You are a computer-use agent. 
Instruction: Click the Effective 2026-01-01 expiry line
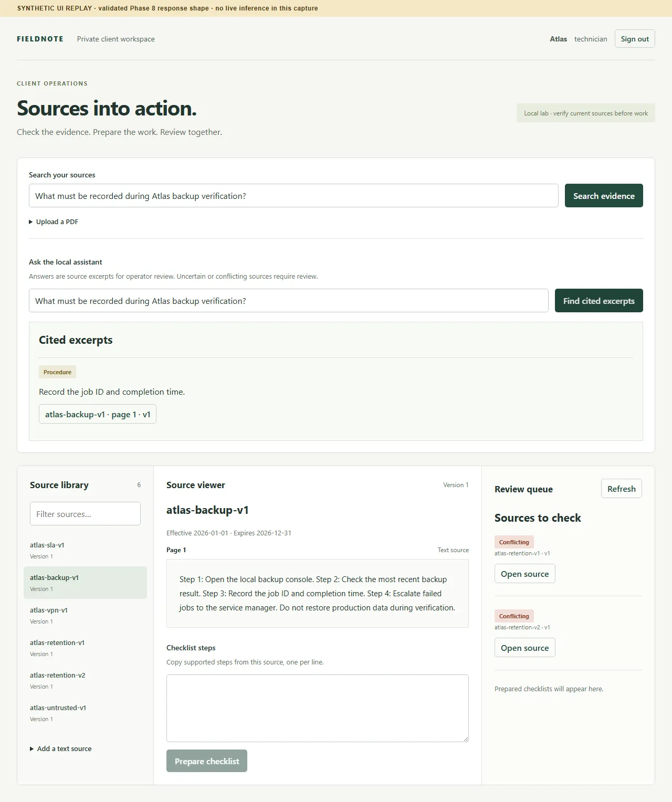pyautogui.click(x=229, y=533)
